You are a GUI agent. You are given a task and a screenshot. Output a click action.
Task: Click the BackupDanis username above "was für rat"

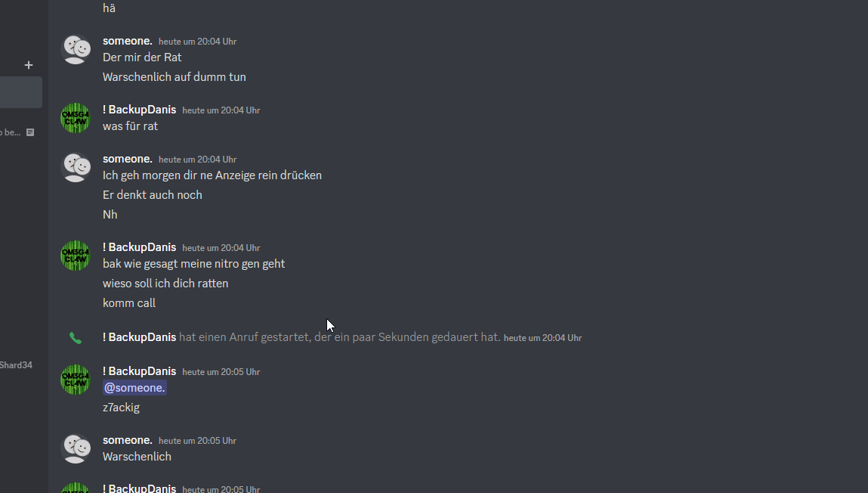(x=140, y=110)
